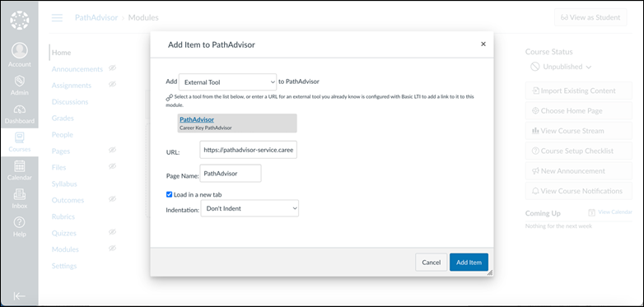The height and width of the screenshot is (307, 644).
Task: Open People in course navigation
Action: pyautogui.click(x=63, y=135)
